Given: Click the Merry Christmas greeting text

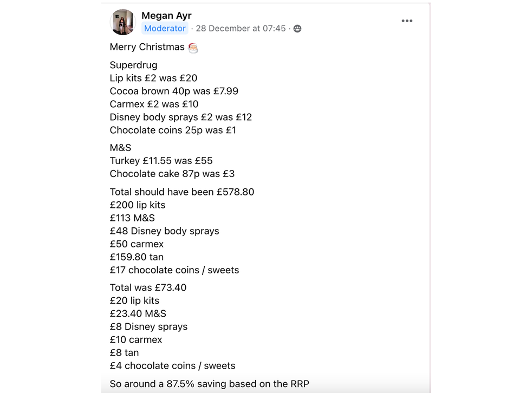Looking at the screenshot, I should (147, 47).
